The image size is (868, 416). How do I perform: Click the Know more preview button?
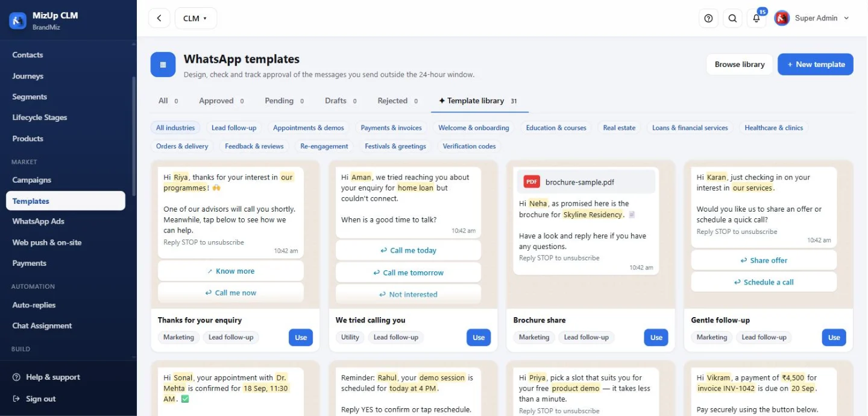pos(231,271)
